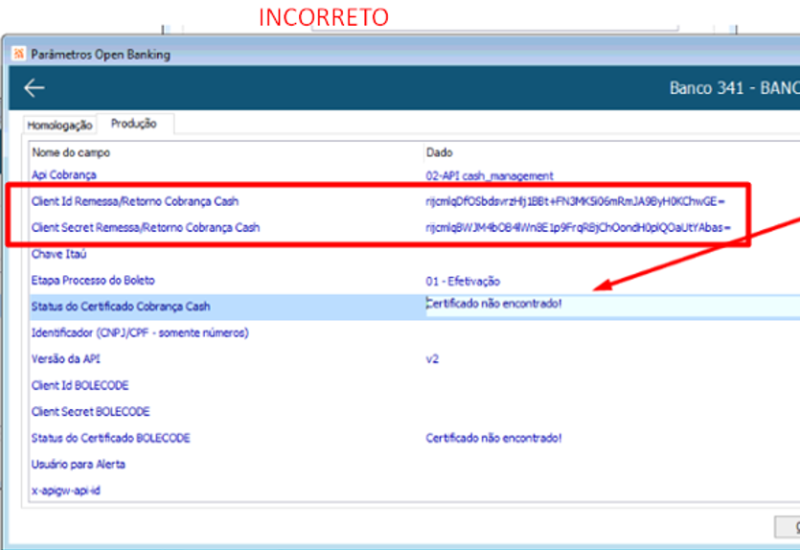Screen dimensions: 800x550
Task: Switch to the Homologação tab
Action: point(60,125)
